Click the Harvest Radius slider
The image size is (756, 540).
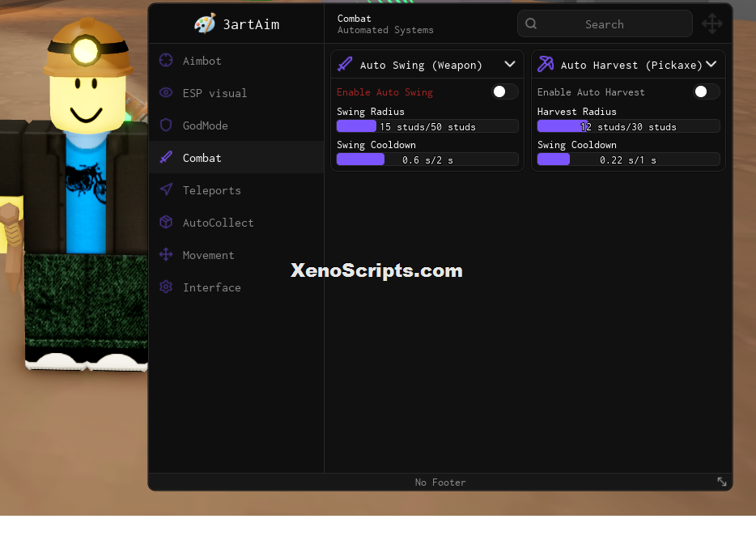tap(628, 126)
